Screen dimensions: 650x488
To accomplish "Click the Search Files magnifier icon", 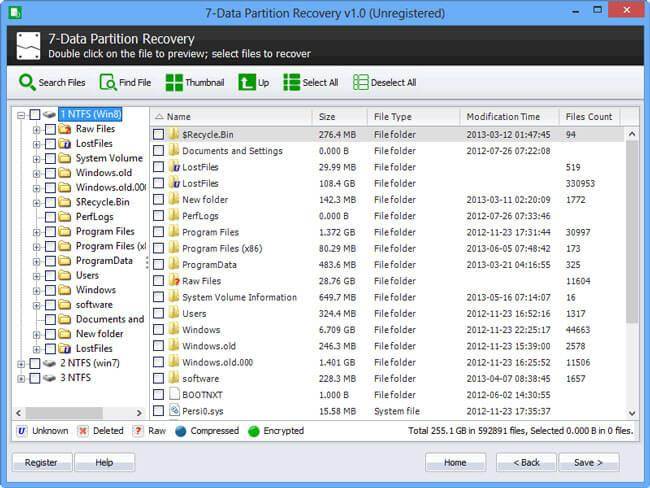I will [26, 82].
